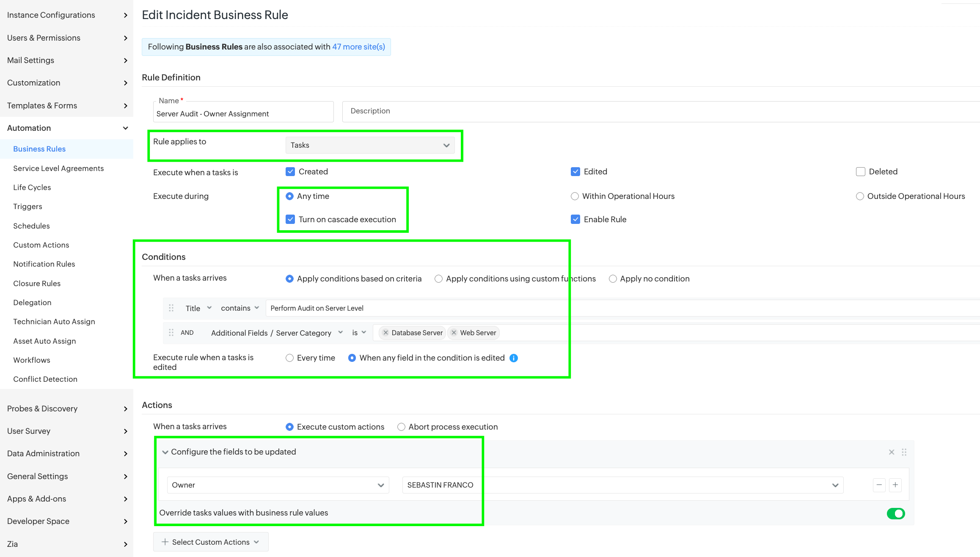The image size is (980, 557).
Task: Toggle Override tasks values switch off
Action: point(895,513)
